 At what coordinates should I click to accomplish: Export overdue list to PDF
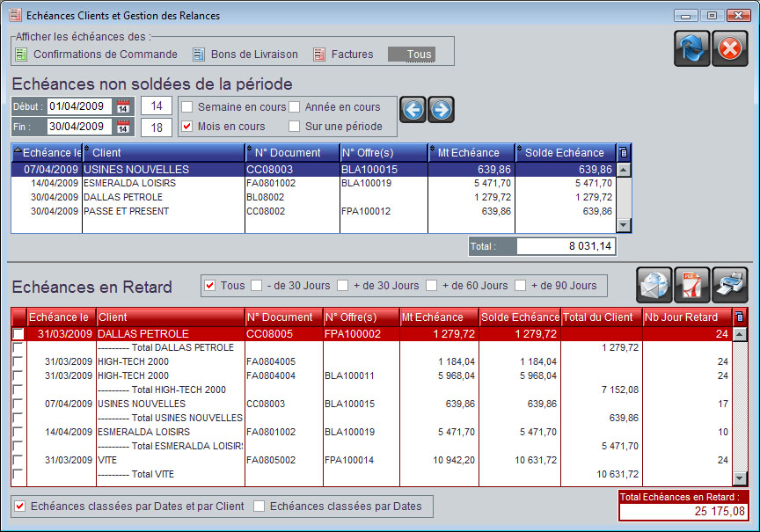point(692,285)
